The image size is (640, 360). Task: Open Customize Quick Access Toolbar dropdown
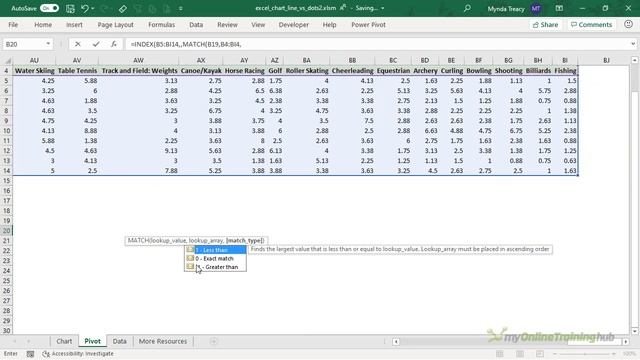tap(181, 8)
